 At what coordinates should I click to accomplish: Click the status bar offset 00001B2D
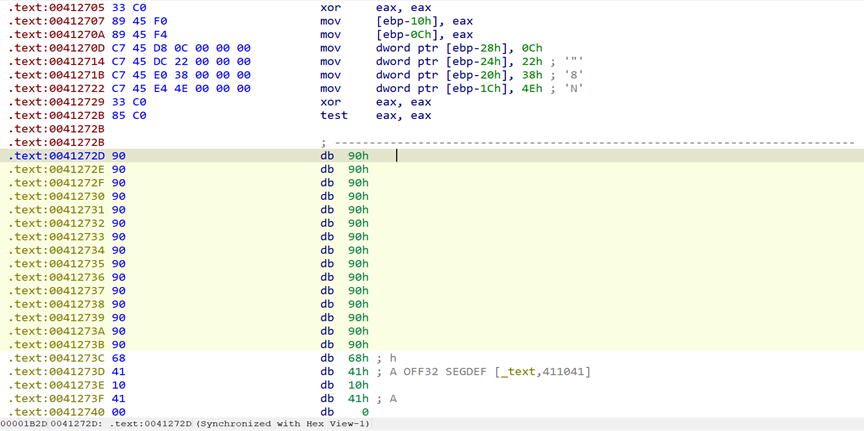click(23, 424)
